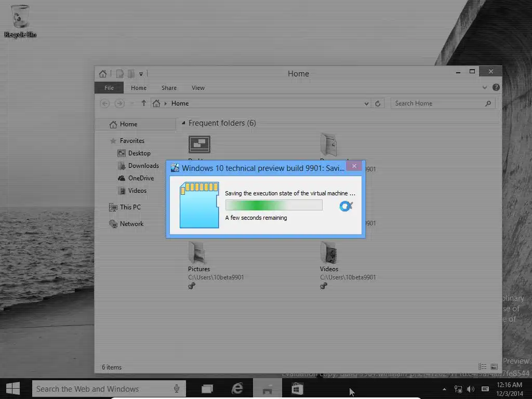This screenshot has height=399, width=532.
Task: Collapse the Frequent folders group
Action: click(x=183, y=123)
